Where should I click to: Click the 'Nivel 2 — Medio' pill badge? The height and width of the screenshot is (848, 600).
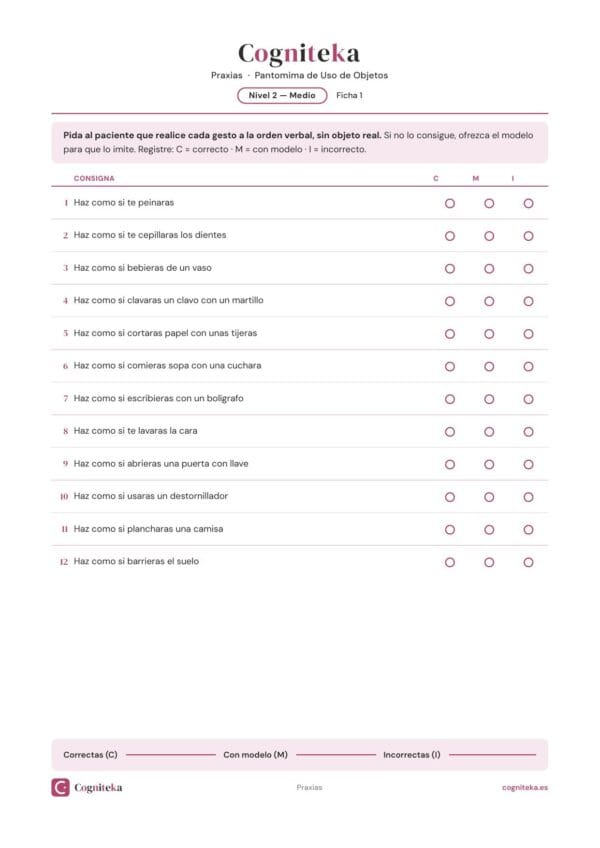[x=282, y=95]
